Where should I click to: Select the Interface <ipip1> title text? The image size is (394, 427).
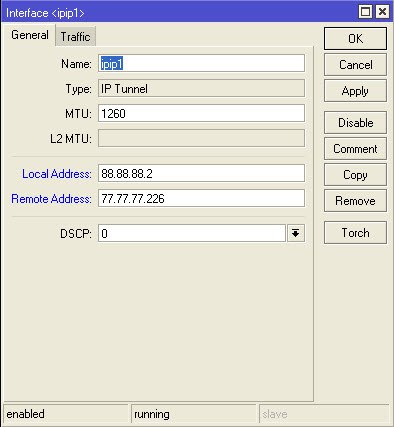point(45,13)
